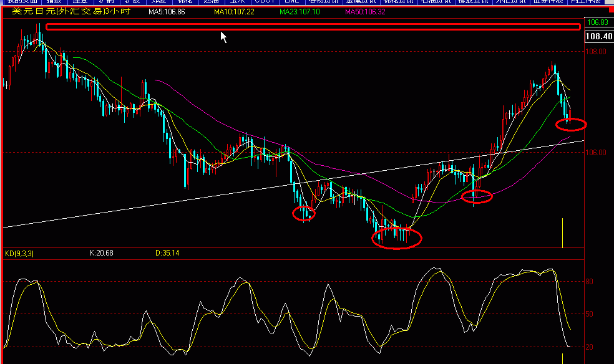Click the KD(9,3,3) indicator name
This screenshot has height=364, width=614.
18,253
